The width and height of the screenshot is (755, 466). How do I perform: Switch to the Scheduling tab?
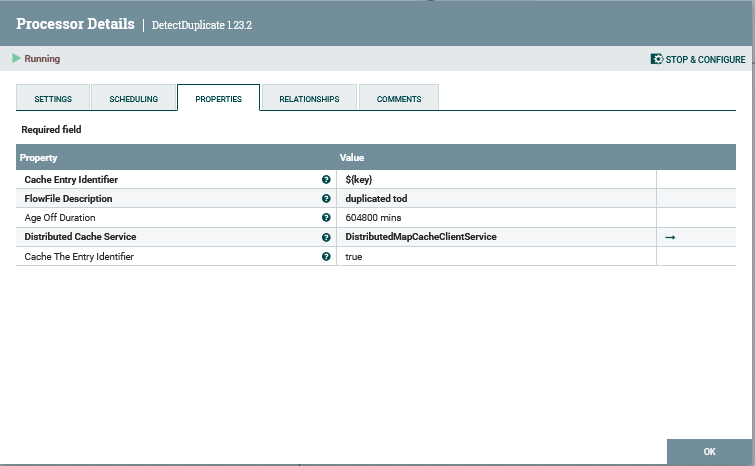click(x=133, y=99)
